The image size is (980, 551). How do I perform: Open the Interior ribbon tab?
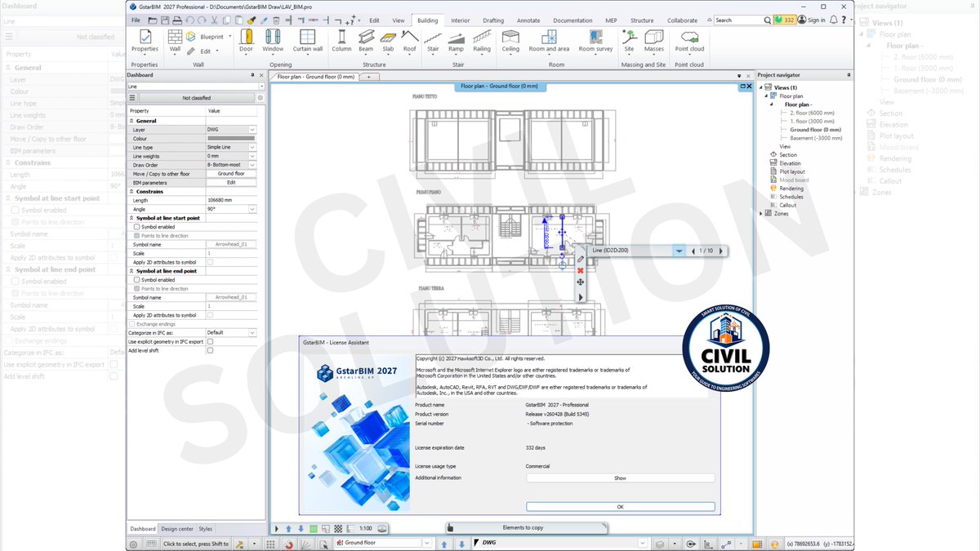coord(461,20)
